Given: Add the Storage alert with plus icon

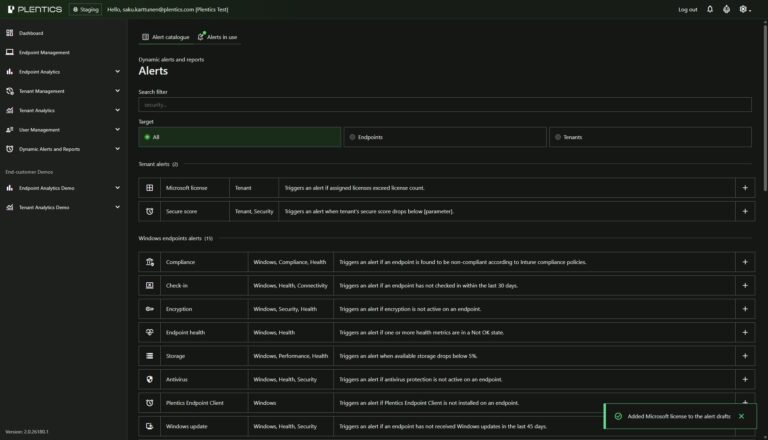Looking at the screenshot, I should 745,356.
